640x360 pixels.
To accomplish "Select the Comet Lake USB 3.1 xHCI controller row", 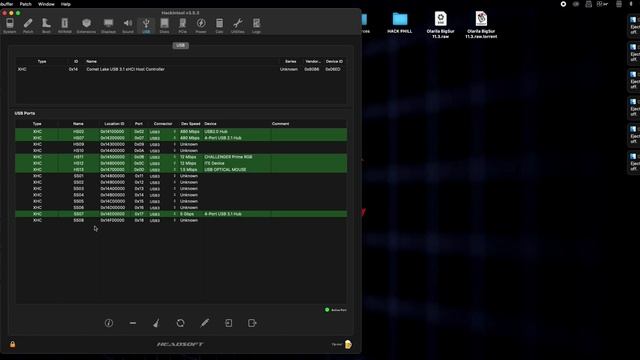I will coord(181,69).
